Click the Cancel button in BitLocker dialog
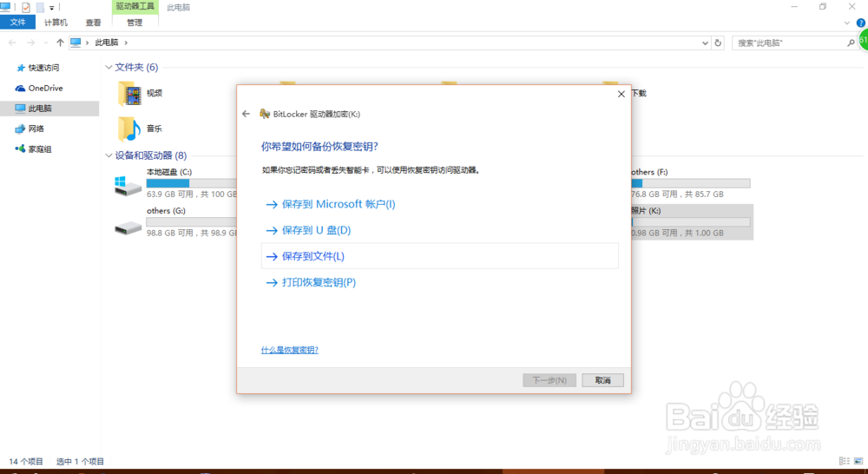Screen dimensions: 868x474 (602, 380)
